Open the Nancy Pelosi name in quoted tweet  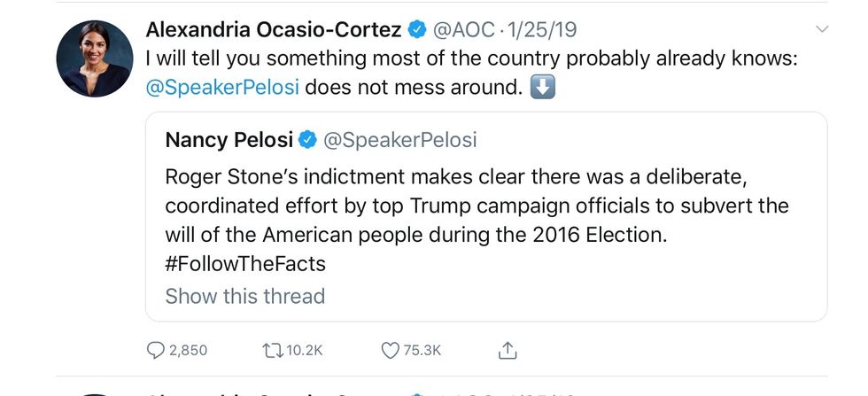[x=228, y=139]
